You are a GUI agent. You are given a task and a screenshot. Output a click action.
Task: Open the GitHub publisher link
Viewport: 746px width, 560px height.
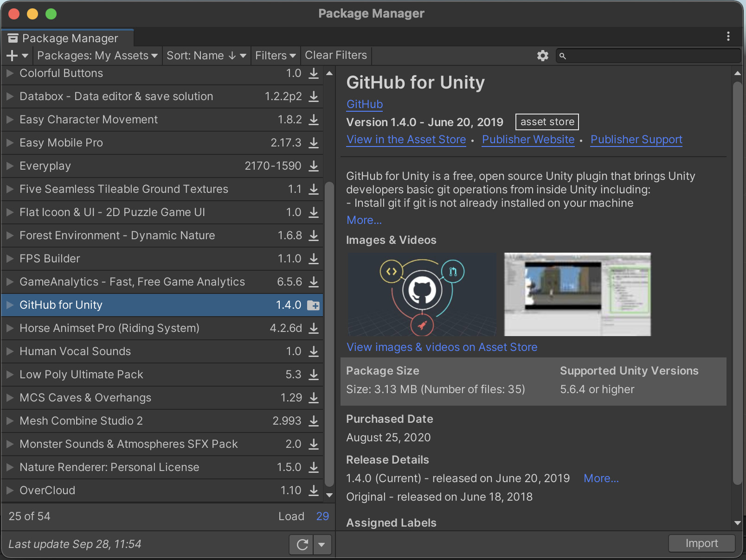[365, 104]
